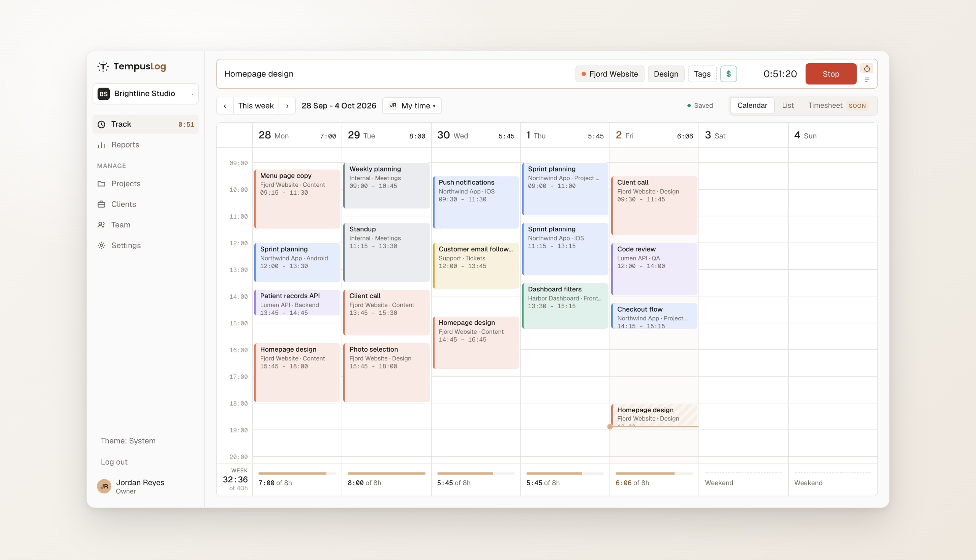Open Clients briefcase icon

click(x=101, y=204)
